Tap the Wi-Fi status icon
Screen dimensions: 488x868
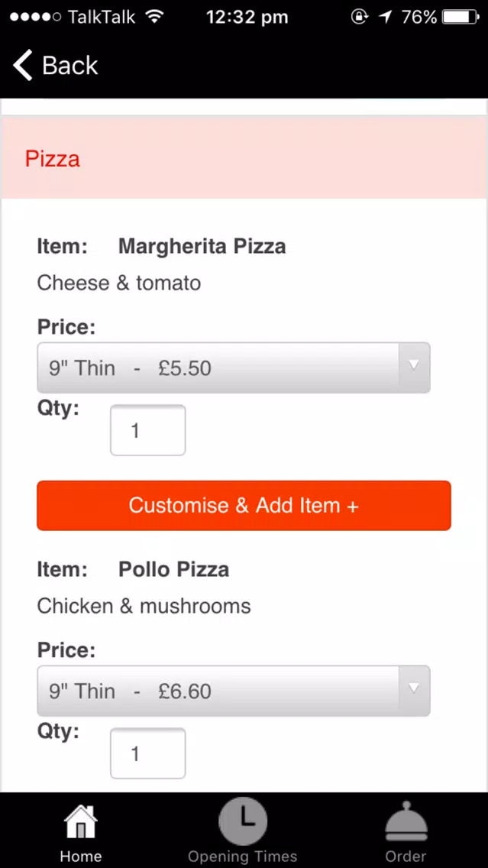(x=155, y=17)
